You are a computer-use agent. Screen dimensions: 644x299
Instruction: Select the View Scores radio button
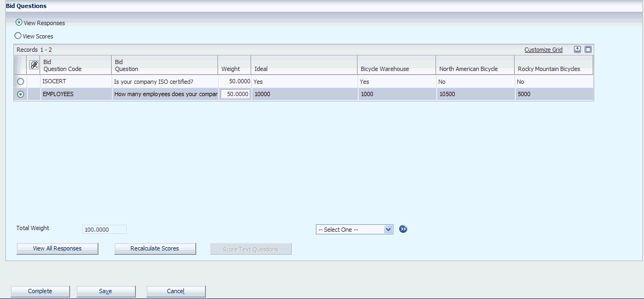pyautogui.click(x=18, y=36)
